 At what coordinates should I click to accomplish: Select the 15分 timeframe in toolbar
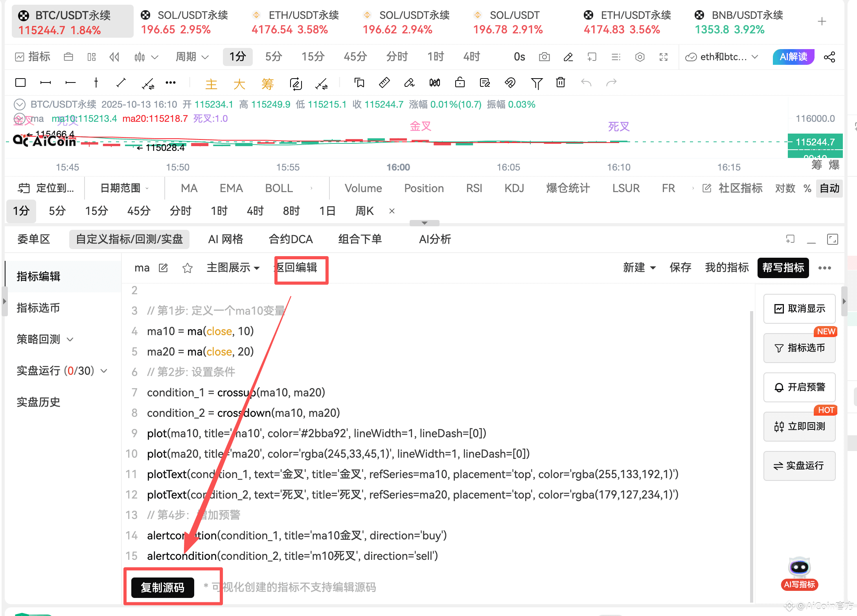click(313, 57)
